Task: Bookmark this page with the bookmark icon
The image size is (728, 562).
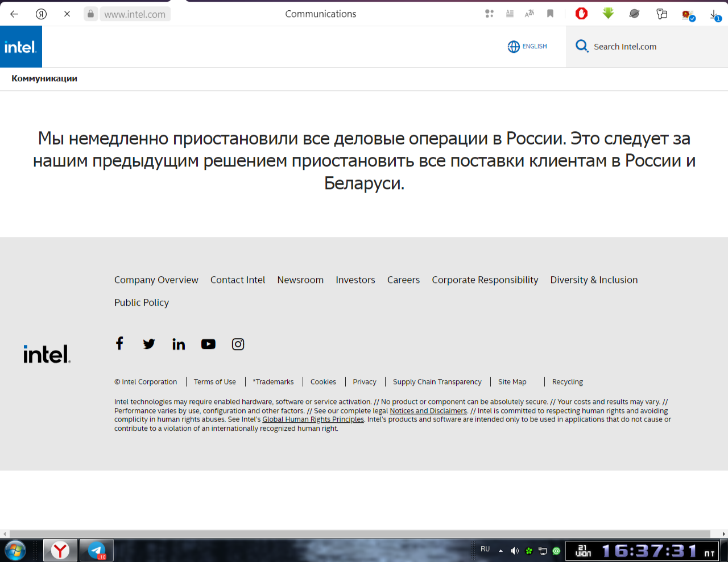Action: point(550,14)
